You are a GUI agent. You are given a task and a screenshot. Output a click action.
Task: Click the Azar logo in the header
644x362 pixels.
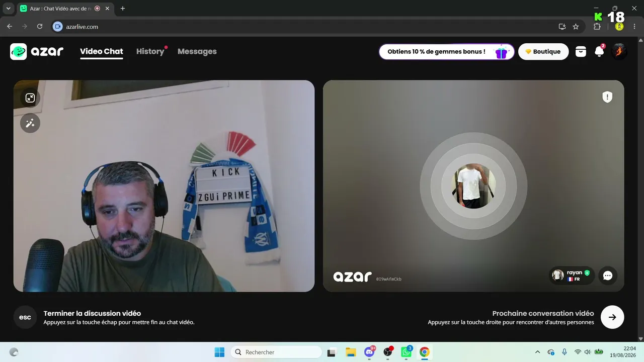(37, 51)
